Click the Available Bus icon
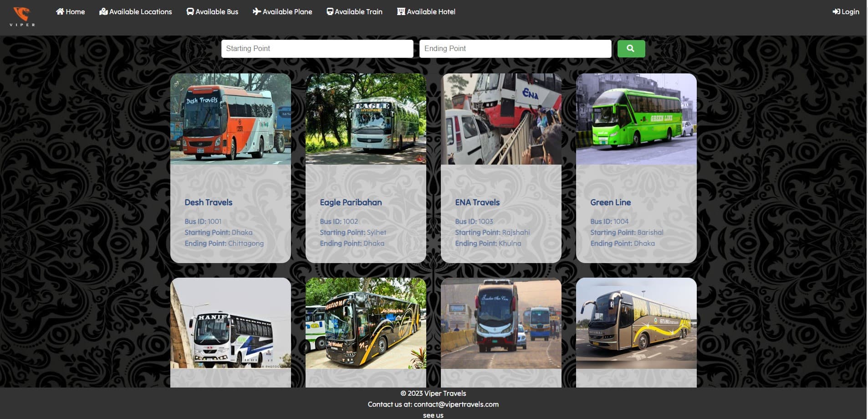This screenshot has height=419, width=868. (x=190, y=11)
